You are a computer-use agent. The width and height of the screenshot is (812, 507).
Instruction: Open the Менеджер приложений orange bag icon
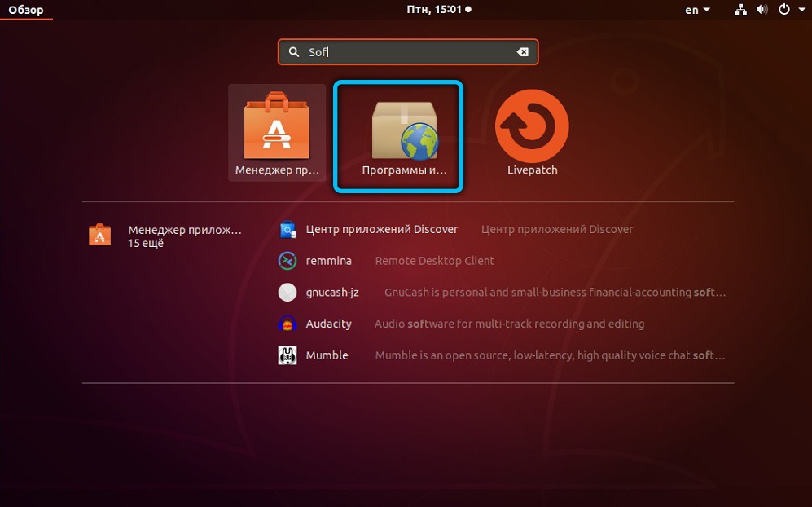pos(277,126)
